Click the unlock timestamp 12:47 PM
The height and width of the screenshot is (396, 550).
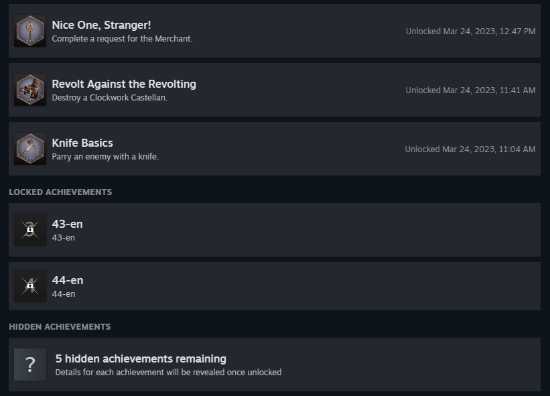point(470,31)
